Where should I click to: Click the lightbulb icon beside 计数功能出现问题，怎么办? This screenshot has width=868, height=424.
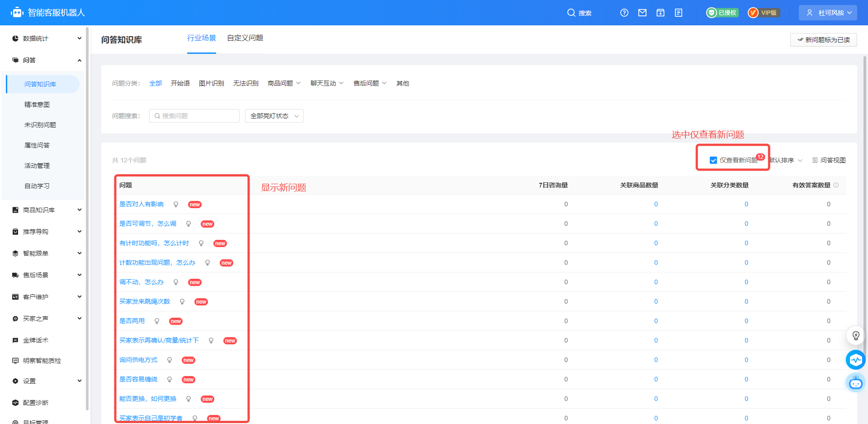point(208,263)
